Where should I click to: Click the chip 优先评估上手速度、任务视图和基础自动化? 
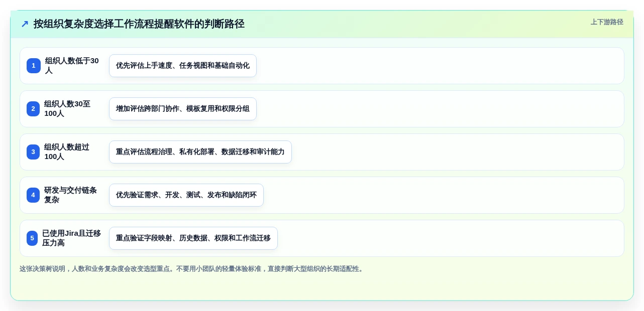pos(183,66)
